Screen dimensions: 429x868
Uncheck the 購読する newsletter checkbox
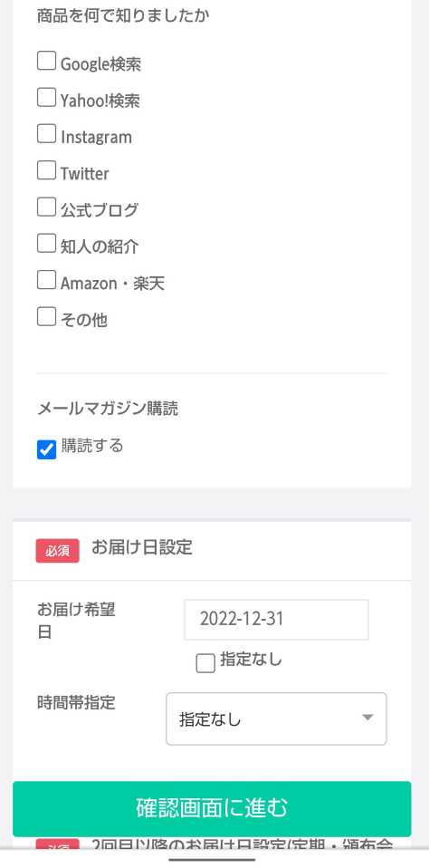46,449
